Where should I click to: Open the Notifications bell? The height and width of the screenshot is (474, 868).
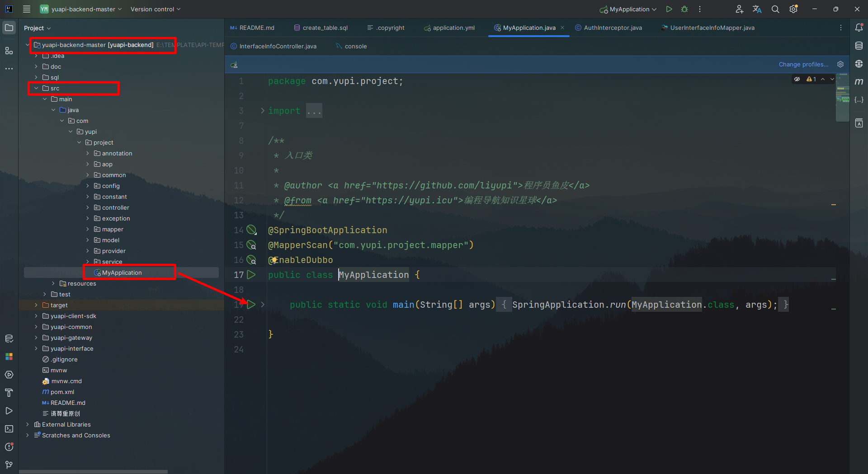pos(859,28)
